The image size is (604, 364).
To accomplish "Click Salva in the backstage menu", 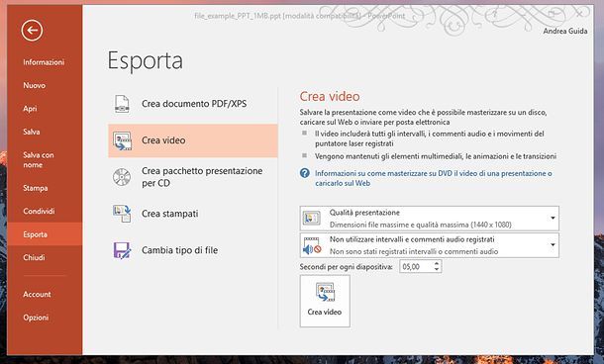I will click(x=32, y=132).
